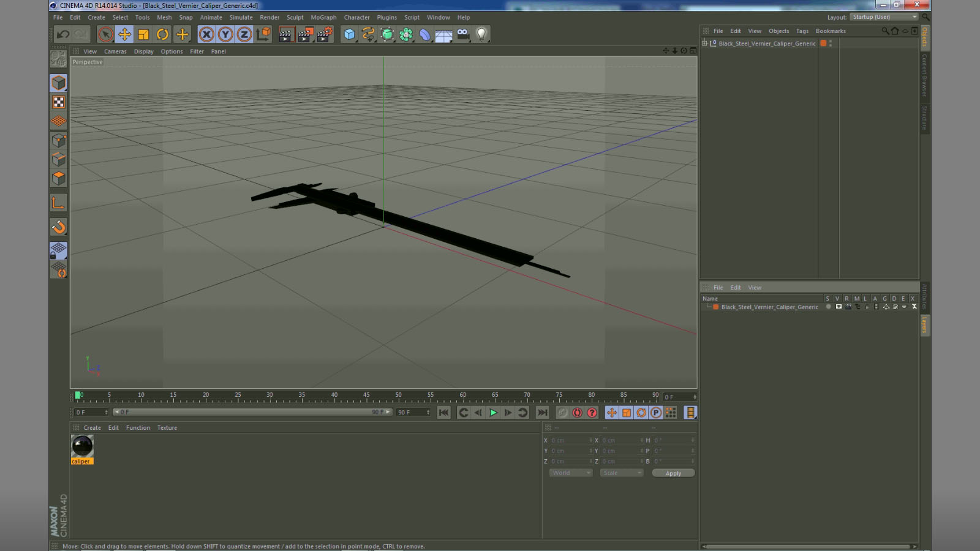980x551 pixels.
Task: Click the Undo arrow icon
Action: [63, 34]
